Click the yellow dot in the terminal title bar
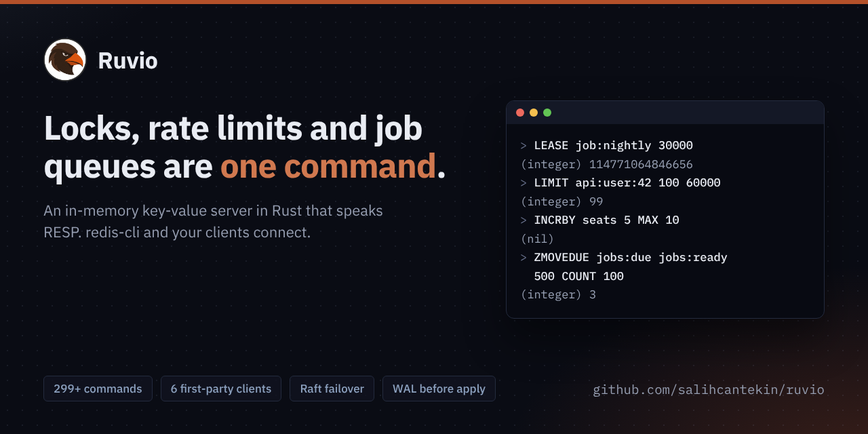Screen dimensions: 868x434 click(x=534, y=113)
